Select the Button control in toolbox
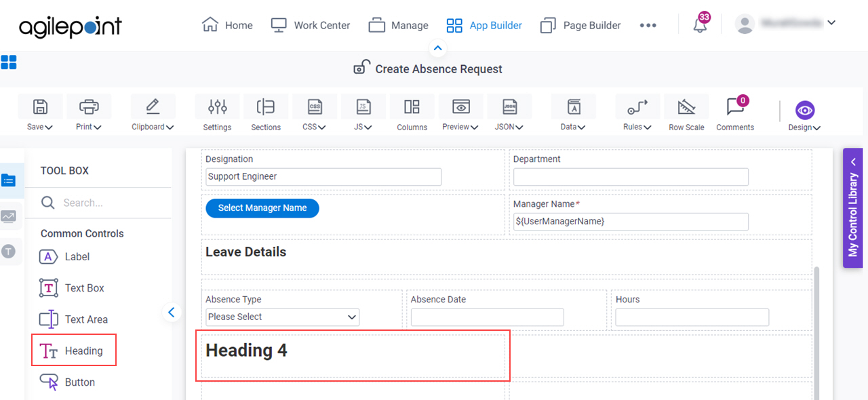868x400 pixels. point(67,382)
